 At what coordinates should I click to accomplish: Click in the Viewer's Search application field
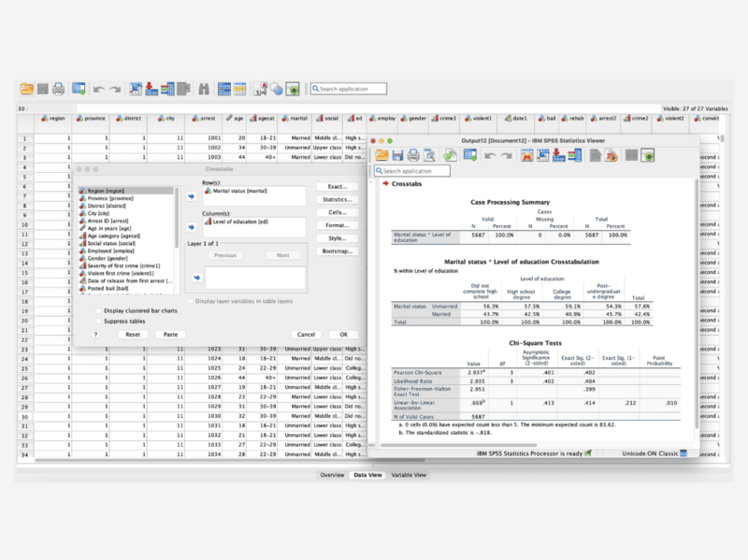[x=411, y=171]
